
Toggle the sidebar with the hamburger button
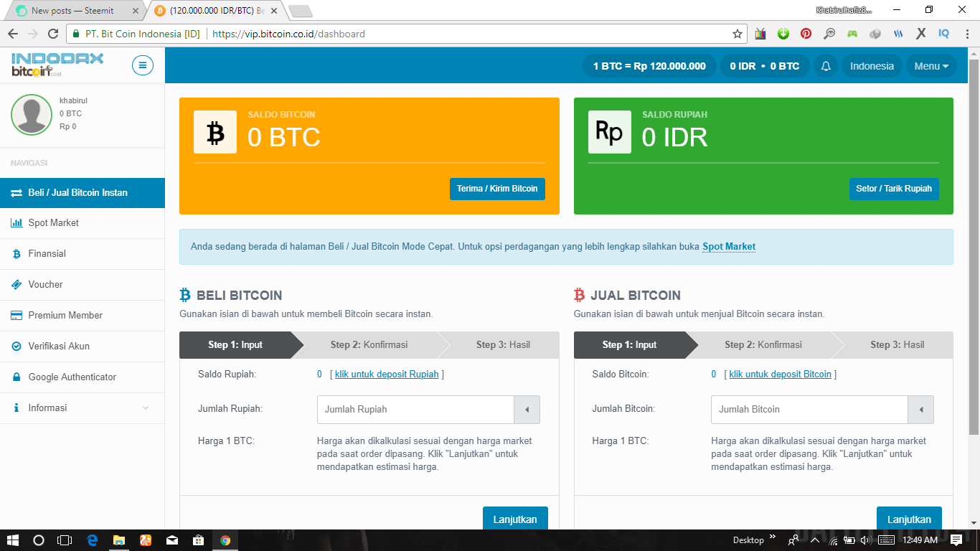point(143,65)
